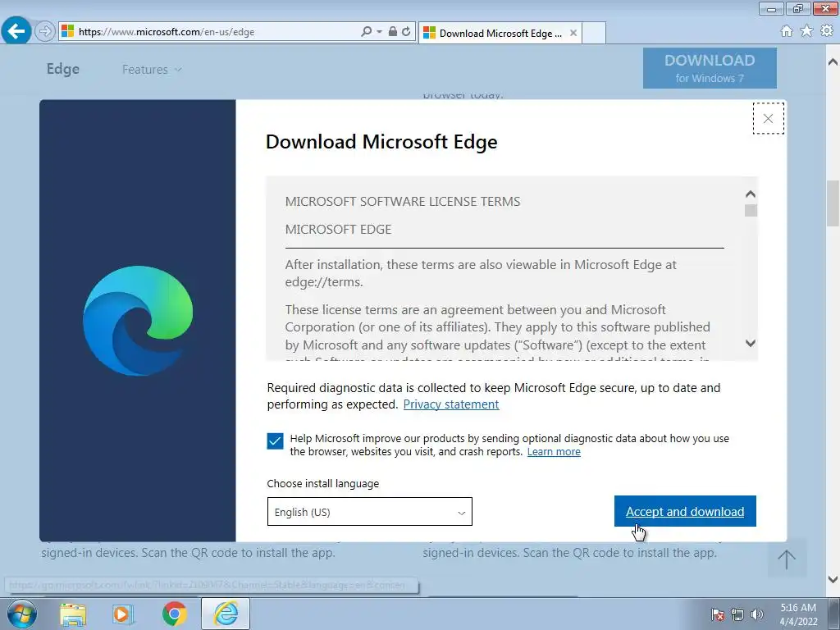
Task: Select the Download Microsoft Edge tab
Action: tap(500, 33)
